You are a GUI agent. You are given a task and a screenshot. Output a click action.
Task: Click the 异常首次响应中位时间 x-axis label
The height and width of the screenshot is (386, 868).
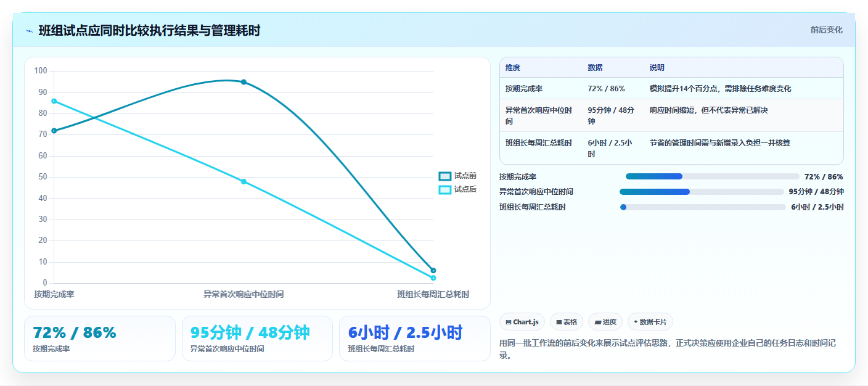tap(244, 294)
